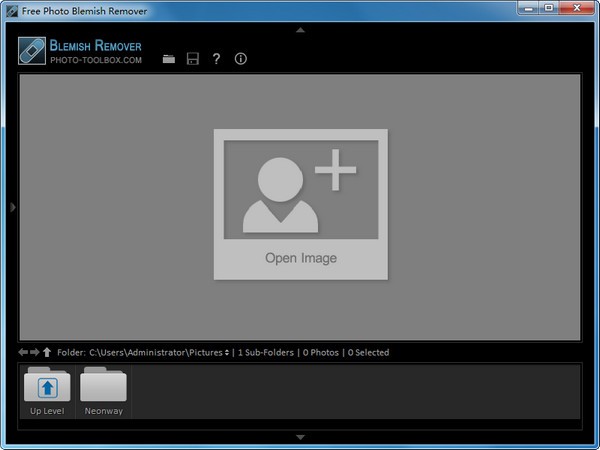Collapse the bottom browser panel arrow
Screen dimensions: 600x450
[300, 437]
